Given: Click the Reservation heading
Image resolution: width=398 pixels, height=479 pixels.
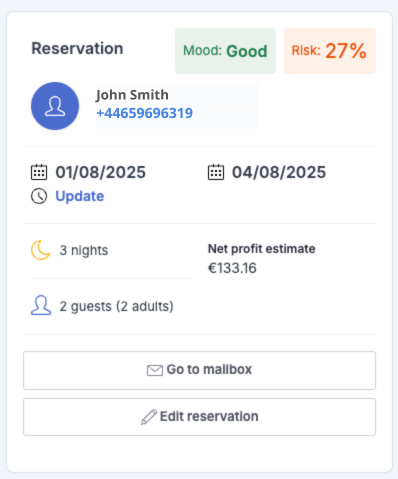Looking at the screenshot, I should click(x=77, y=49).
